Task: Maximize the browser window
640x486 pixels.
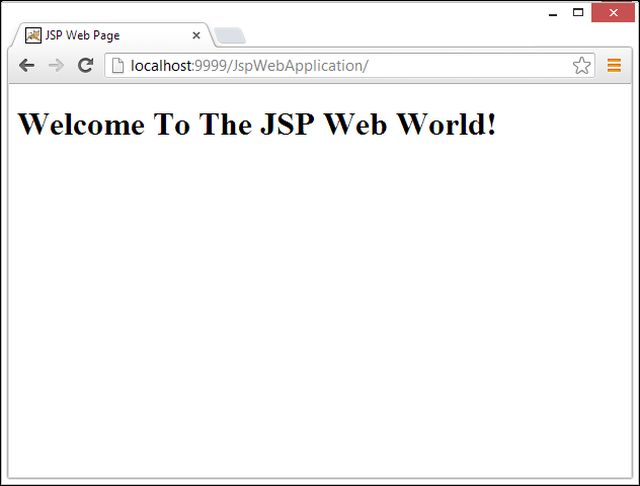Action: pyautogui.click(x=578, y=13)
